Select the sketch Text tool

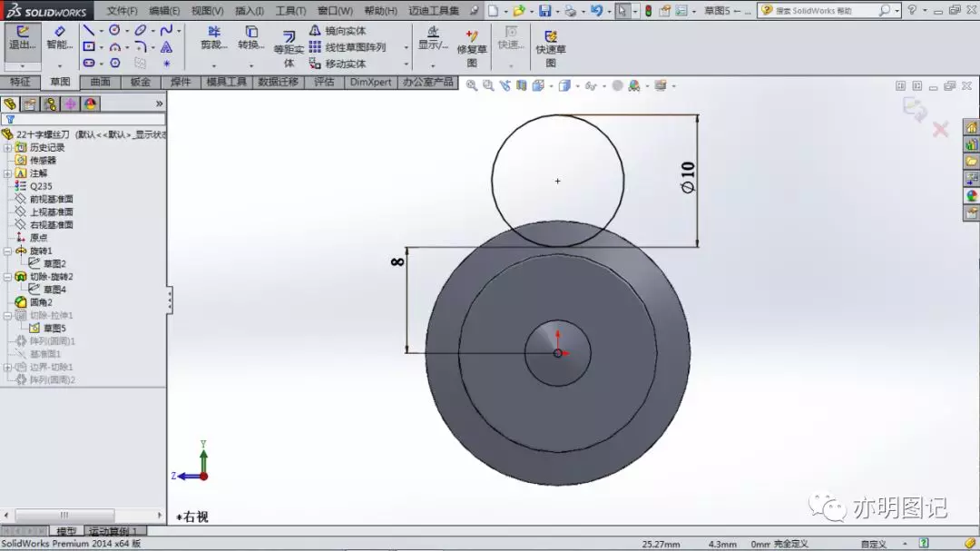coord(166,47)
